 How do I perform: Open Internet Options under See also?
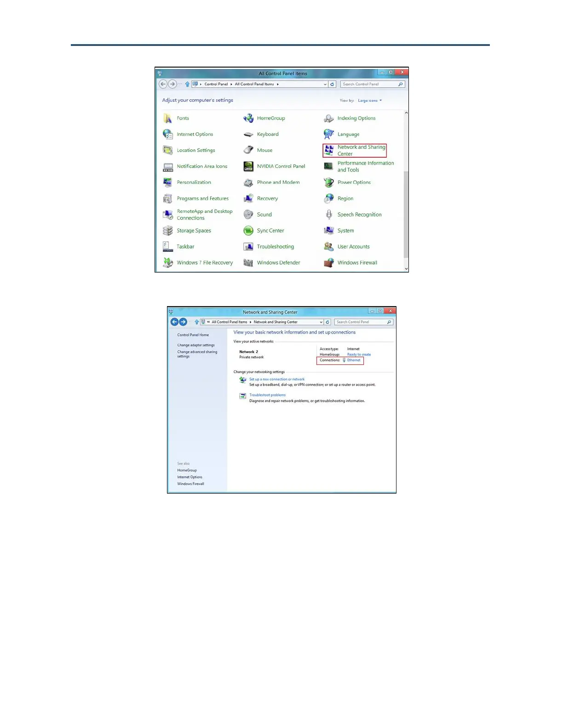pyautogui.click(x=190, y=477)
